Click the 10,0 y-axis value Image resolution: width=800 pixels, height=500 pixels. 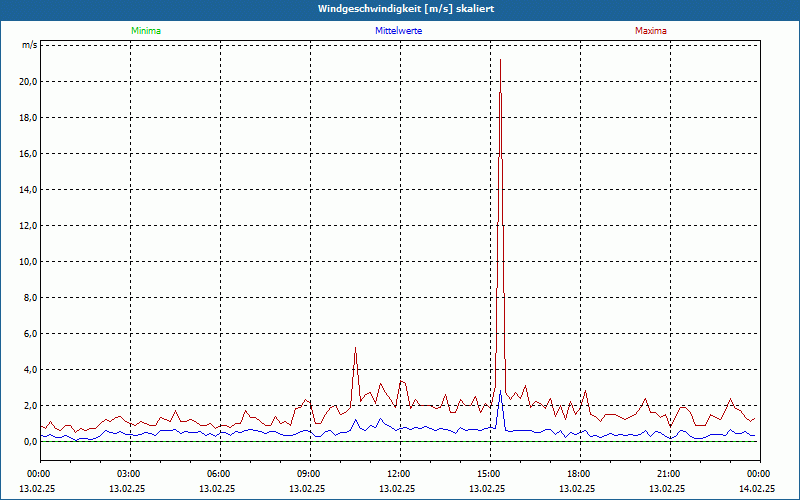(x=29, y=262)
